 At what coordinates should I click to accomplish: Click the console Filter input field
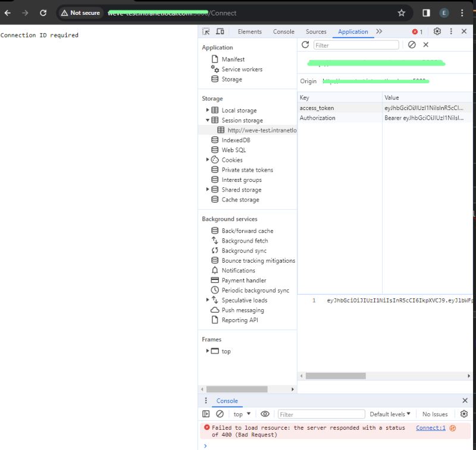click(x=321, y=414)
